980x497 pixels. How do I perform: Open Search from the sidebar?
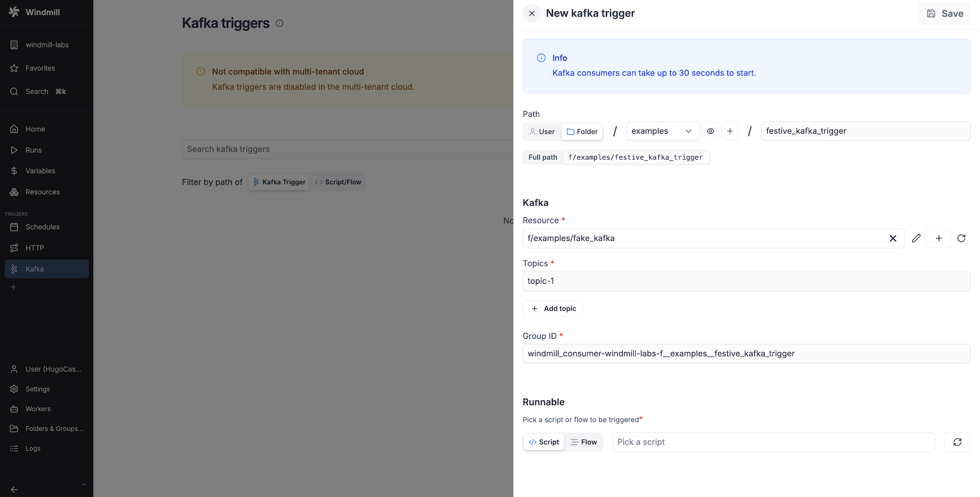pos(37,91)
